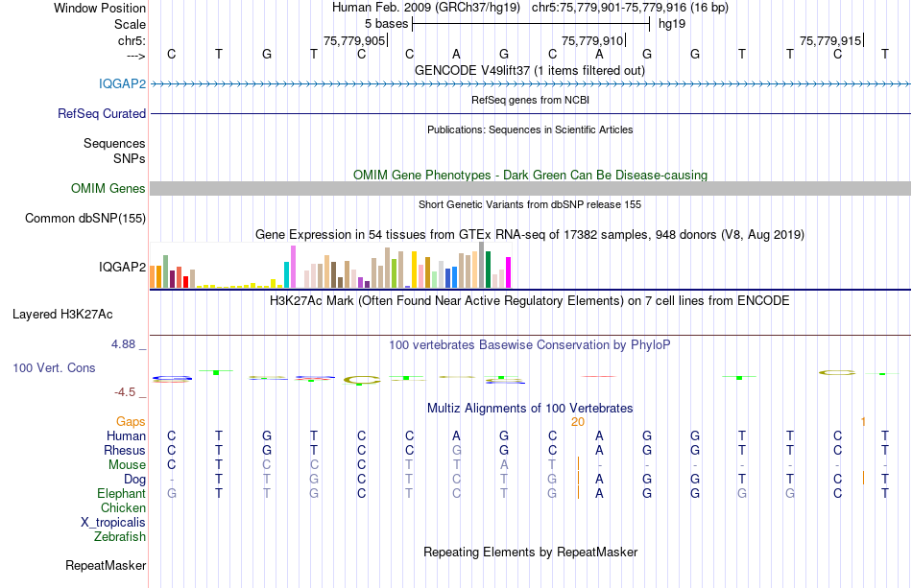912x588 pixels.
Task: Click the 75,779,905 ruler position label
Action: [x=354, y=40]
